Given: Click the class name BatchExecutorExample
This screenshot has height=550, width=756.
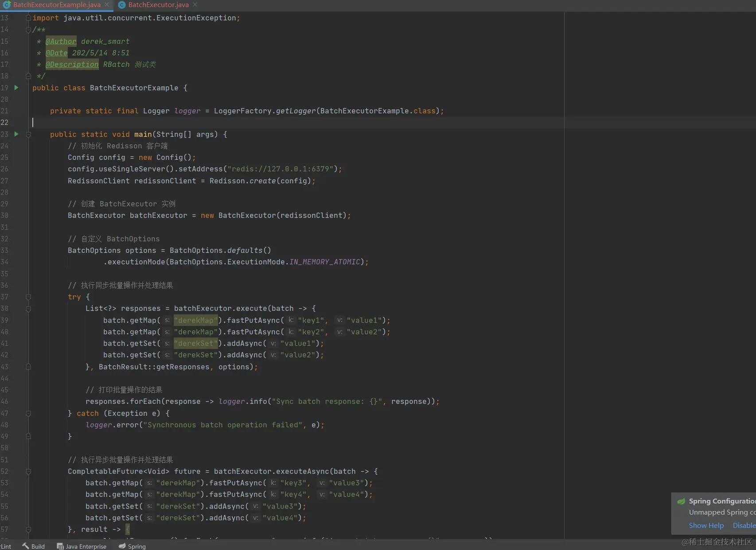Looking at the screenshot, I should [x=134, y=88].
